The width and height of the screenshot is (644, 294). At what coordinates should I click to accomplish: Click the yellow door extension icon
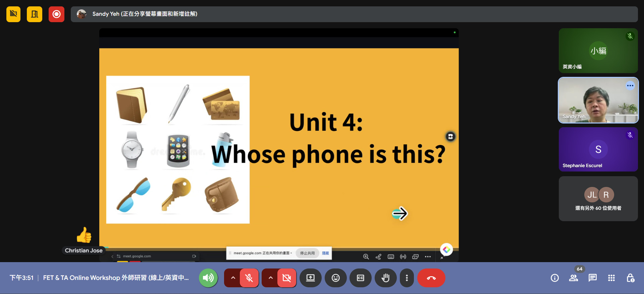(x=35, y=14)
